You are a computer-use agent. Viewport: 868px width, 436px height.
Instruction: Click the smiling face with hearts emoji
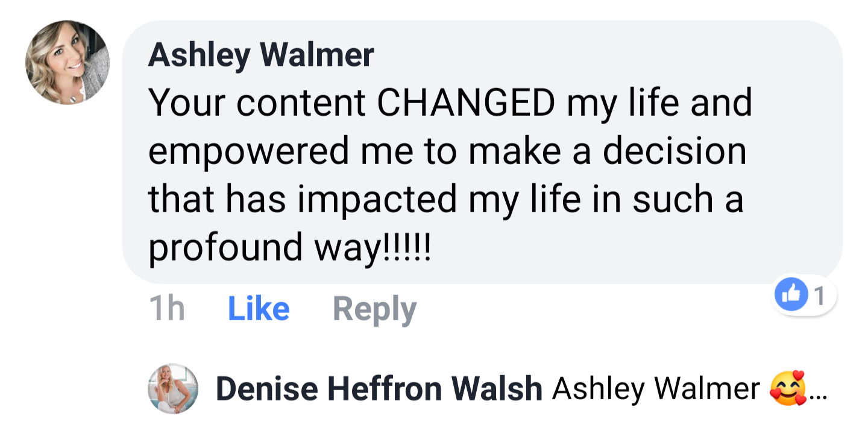coord(788,389)
